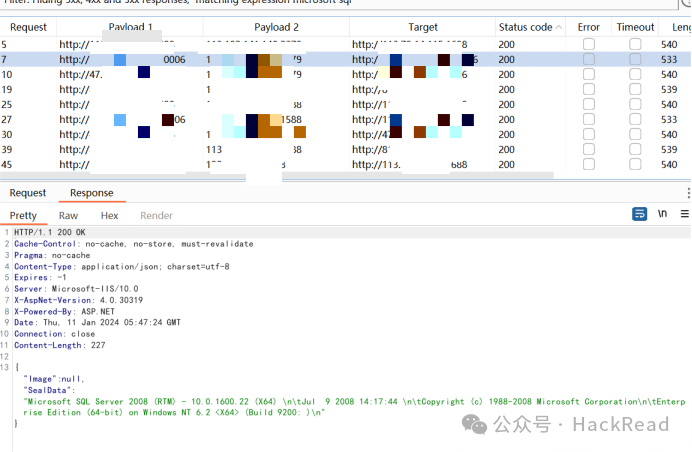Select the Pretty view tab
The height and width of the screenshot is (452, 692).
pos(23,215)
